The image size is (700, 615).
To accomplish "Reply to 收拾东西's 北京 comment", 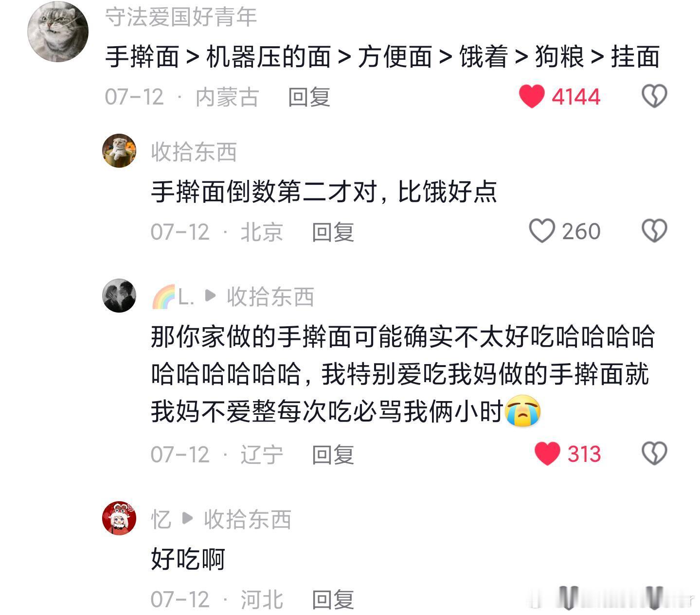I will pyautogui.click(x=333, y=232).
